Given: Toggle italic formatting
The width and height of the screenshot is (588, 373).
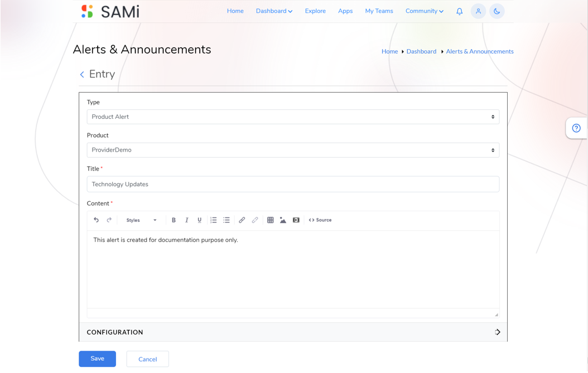Looking at the screenshot, I should (x=186, y=220).
